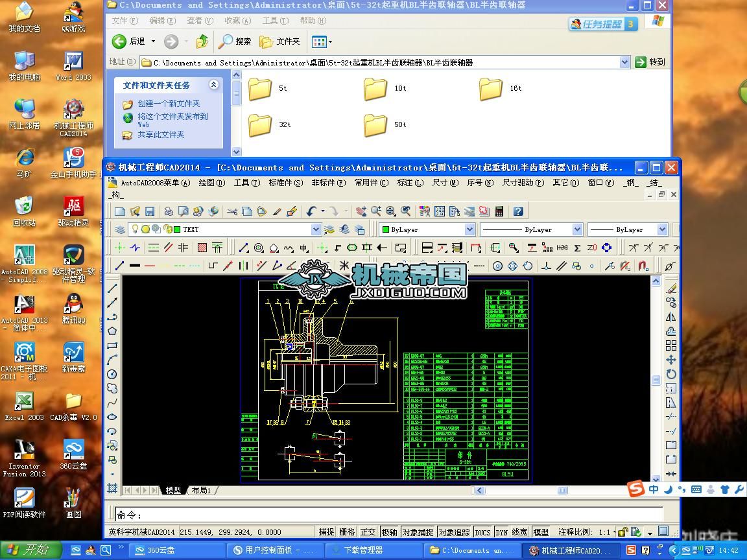Click the green layer color swatch beside TEXT
Viewport: 747px width, 560px height.
tap(177, 229)
